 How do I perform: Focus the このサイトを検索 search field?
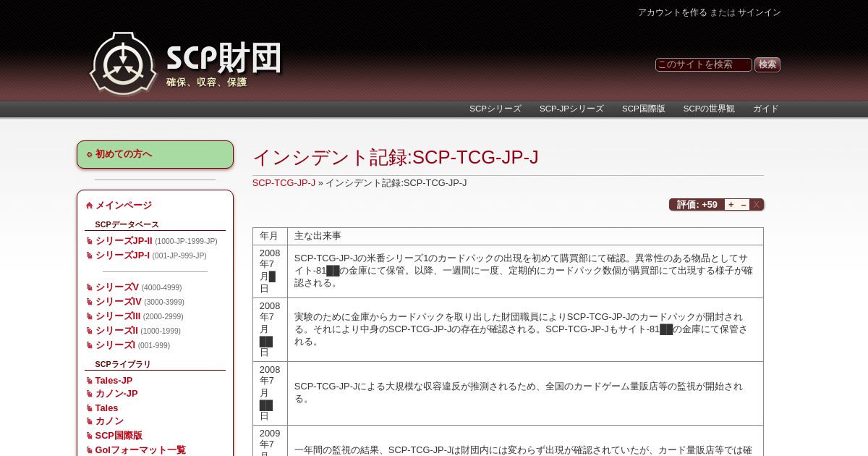click(x=703, y=64)
